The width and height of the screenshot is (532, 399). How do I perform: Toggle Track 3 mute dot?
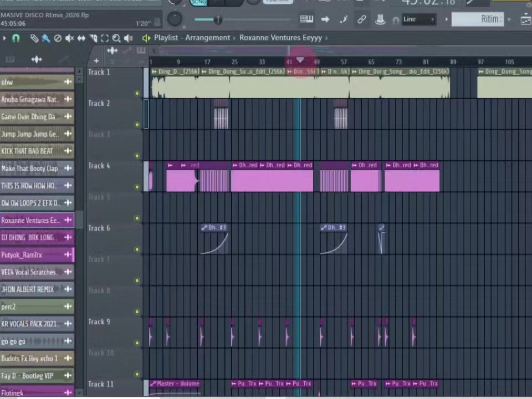point(137,156)
